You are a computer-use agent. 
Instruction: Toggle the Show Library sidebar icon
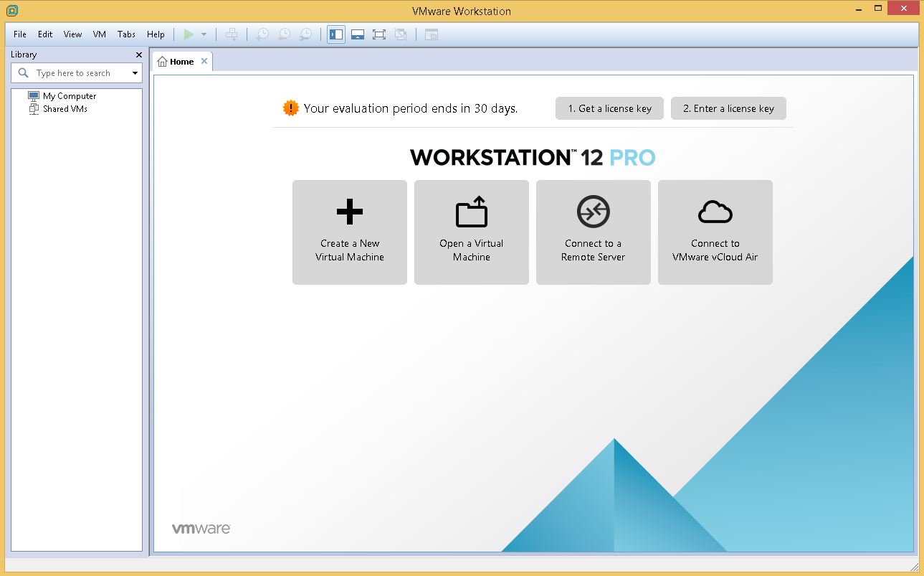336,34
